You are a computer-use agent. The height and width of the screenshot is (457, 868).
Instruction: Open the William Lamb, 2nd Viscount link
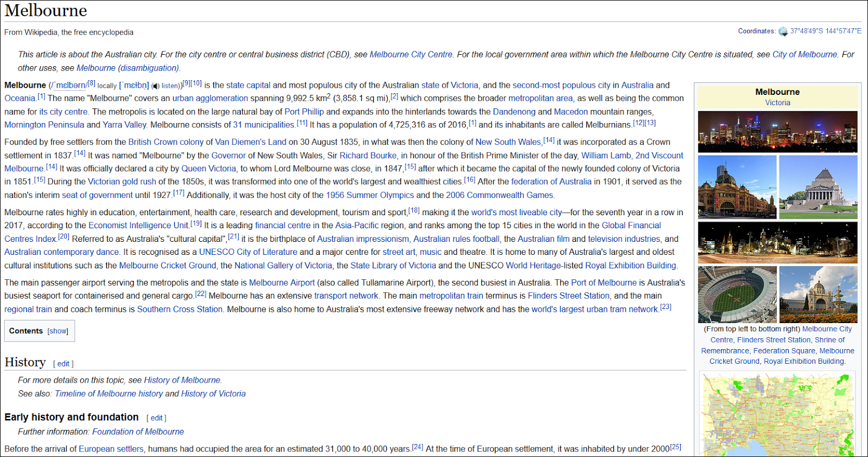[633, 156]
